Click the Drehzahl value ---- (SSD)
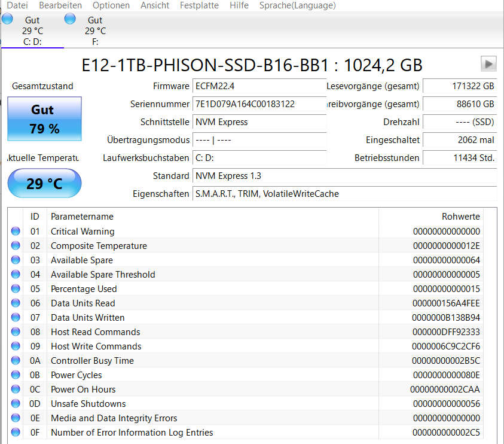The image size is (504, 444). tap(460, 122)
